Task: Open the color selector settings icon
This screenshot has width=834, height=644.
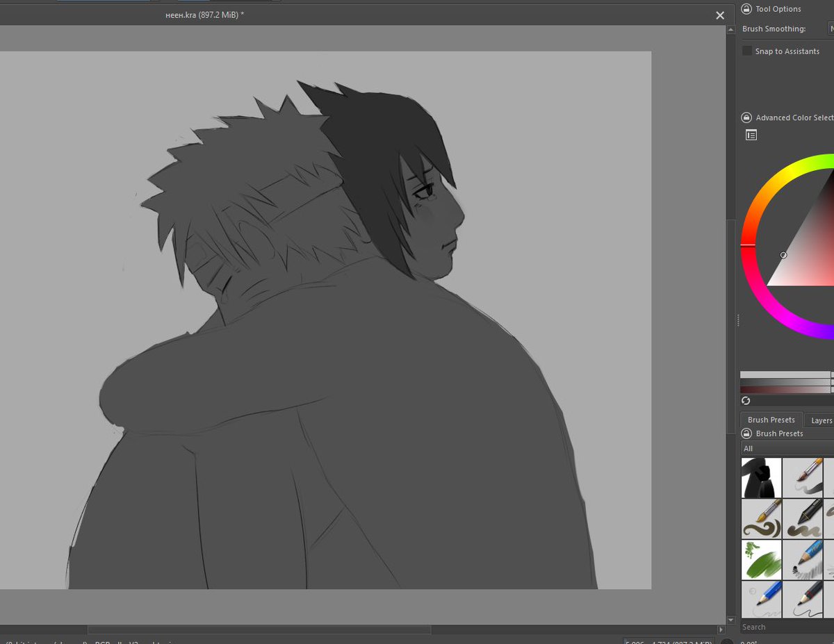Action: click(x=751, y=135)
